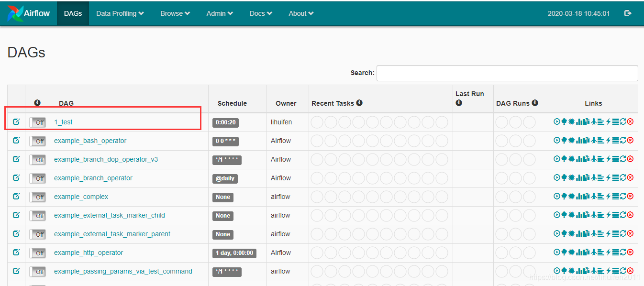Open Tree View icon for 1_test

click(564, 121)
